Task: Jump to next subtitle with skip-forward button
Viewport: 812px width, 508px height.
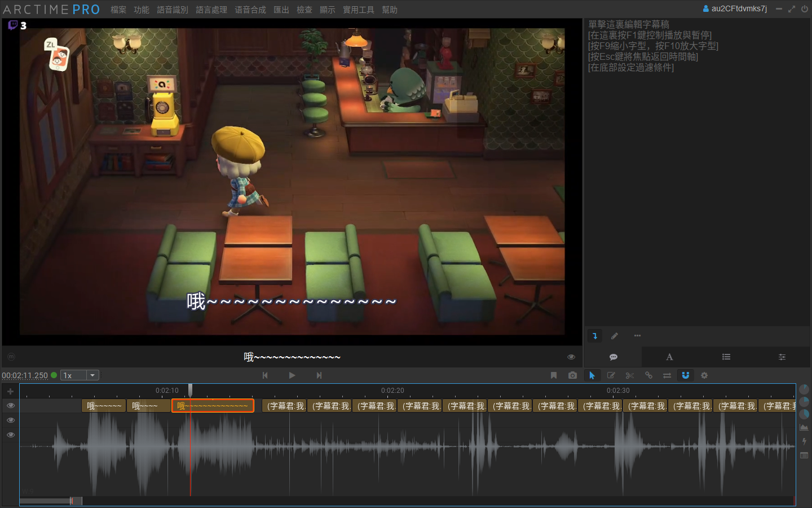Action: click(x=319, y=375)
